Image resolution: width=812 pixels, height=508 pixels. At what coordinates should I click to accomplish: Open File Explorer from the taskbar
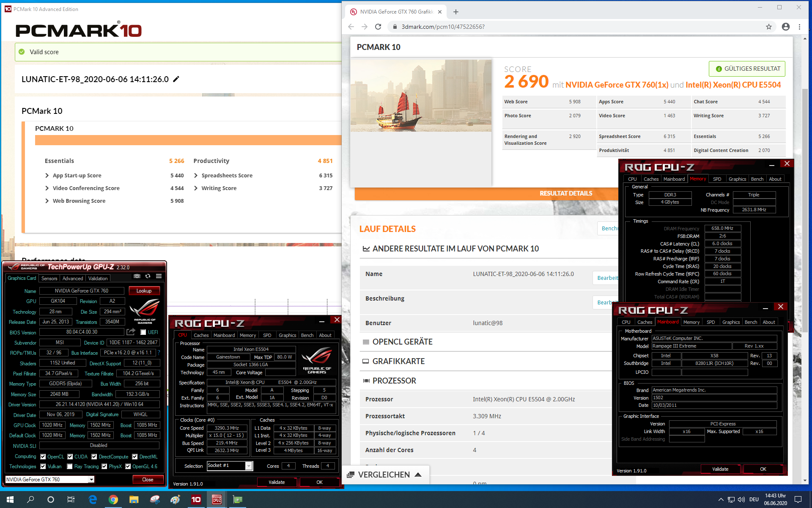[134, 500]
